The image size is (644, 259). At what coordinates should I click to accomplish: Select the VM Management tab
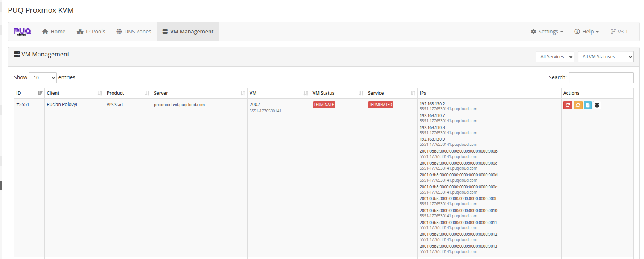coord(188,32)
